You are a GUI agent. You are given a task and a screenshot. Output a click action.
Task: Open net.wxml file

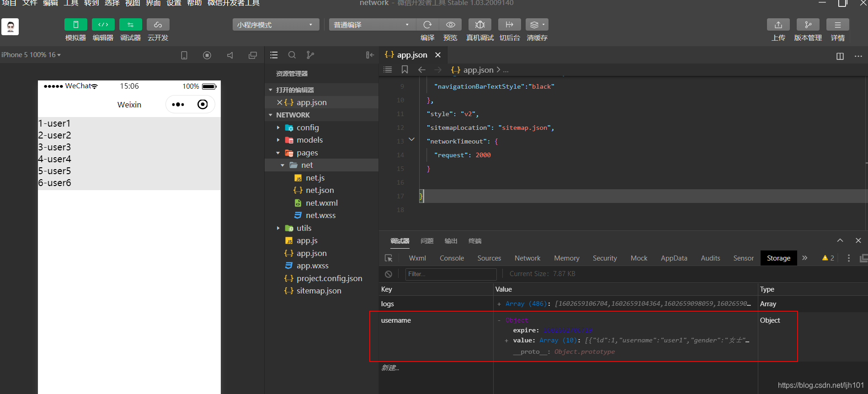322,203
